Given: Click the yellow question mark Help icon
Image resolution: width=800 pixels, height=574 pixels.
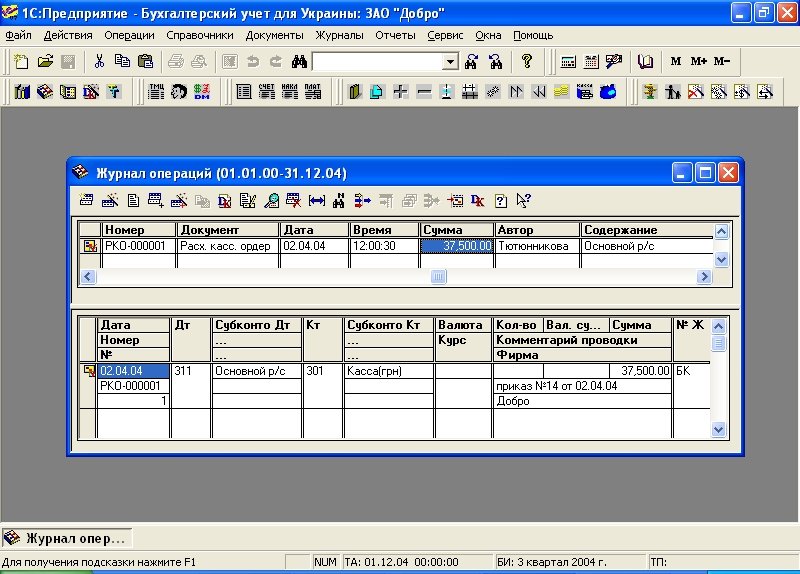Looking at the screenshot, I should (x=527, y=62).
